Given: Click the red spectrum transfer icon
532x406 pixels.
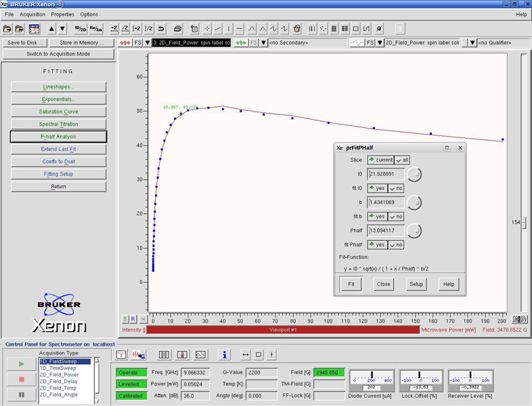Looking at the screenshot, I should [139, 355].
